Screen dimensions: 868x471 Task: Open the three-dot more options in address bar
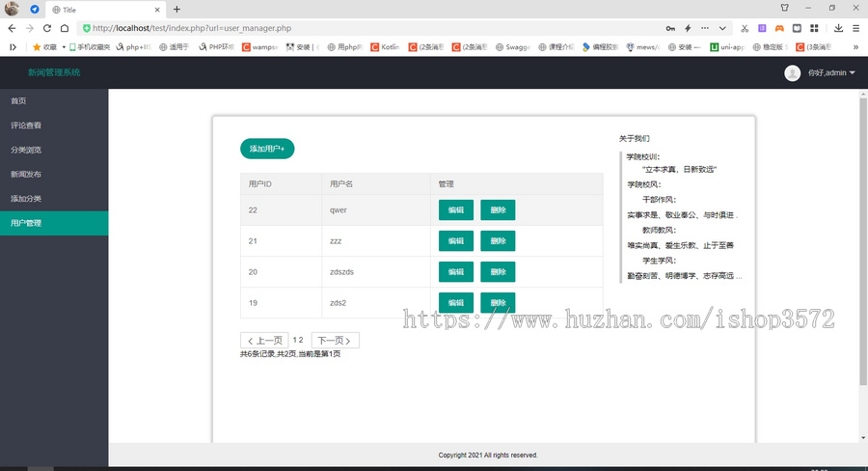click(705, 28)
